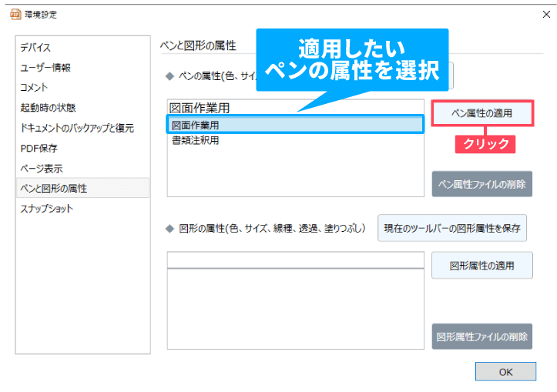The width and height of the screenshot is (557, 392).
Task: Open the デバイス settings category
Action: [36, 48]
